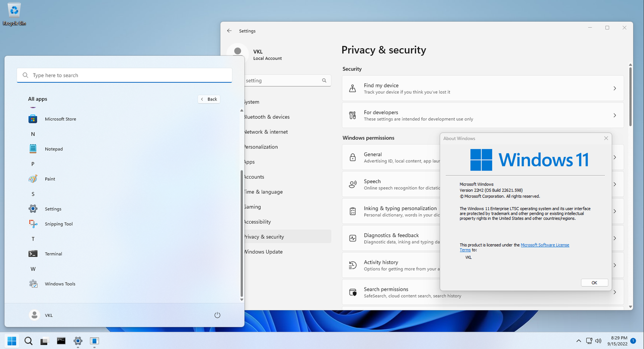Select Time & language in sidebar

click(288, 192)
